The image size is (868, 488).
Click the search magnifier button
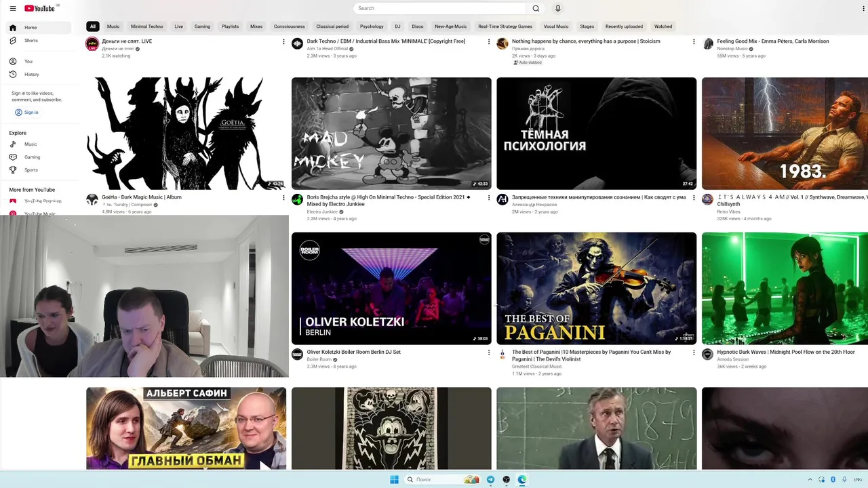coord(536,8)
